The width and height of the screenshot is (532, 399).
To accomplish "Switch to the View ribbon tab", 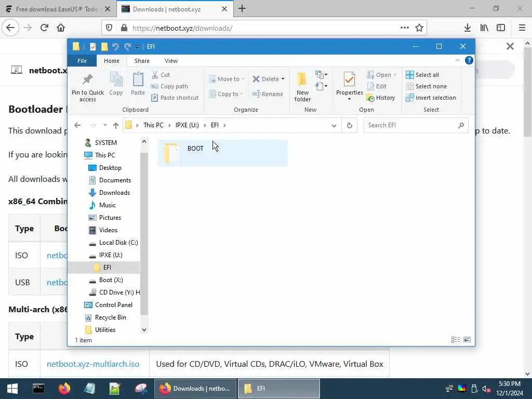I will click(171, 61).
